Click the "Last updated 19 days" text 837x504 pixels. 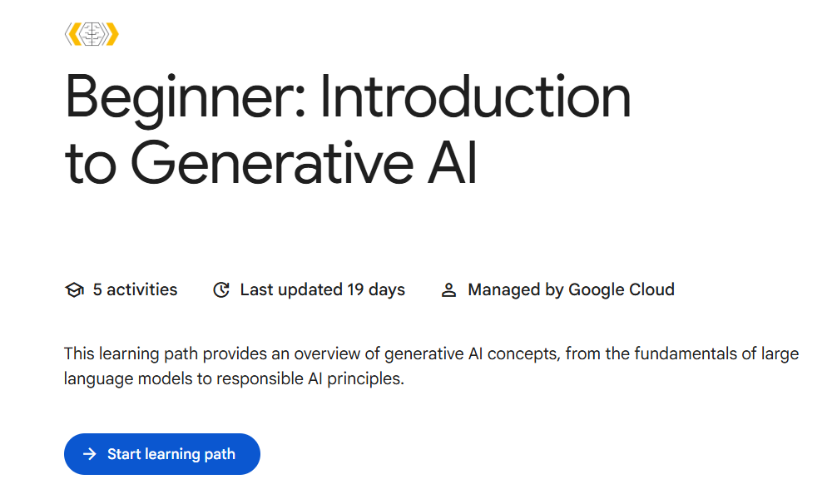(322, 290)
